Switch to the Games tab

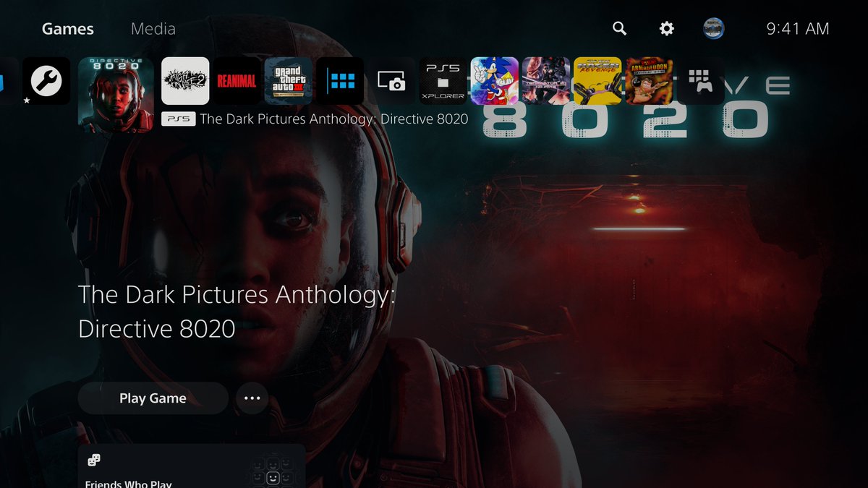tap(68, 29)
